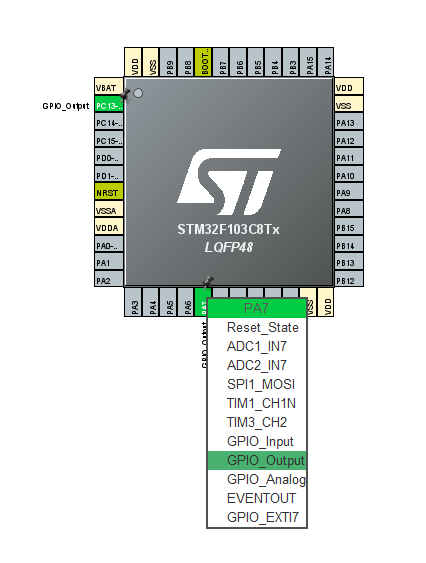426x563 pixels.
Task: Click the PA14 pin
Action: [x=326, y=62]
